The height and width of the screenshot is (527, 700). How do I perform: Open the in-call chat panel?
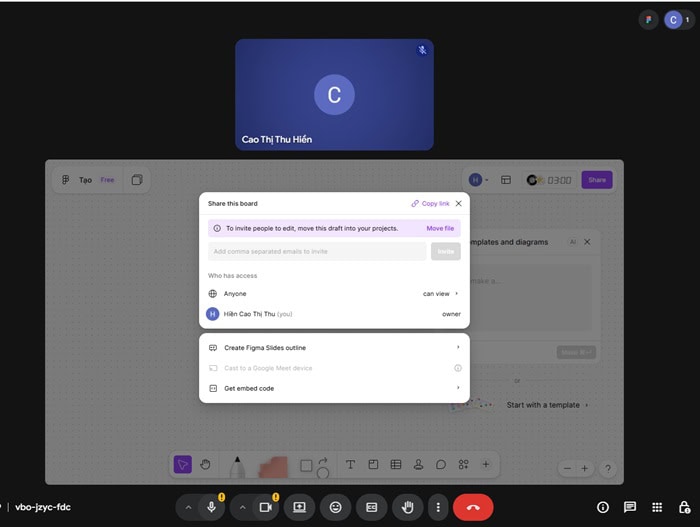[x=630, y=507]
